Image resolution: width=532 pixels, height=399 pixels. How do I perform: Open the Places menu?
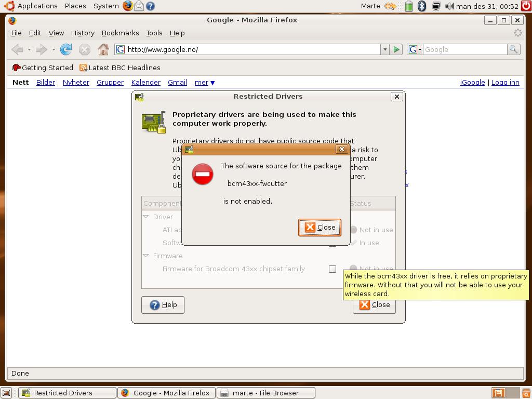pos(75,6)
